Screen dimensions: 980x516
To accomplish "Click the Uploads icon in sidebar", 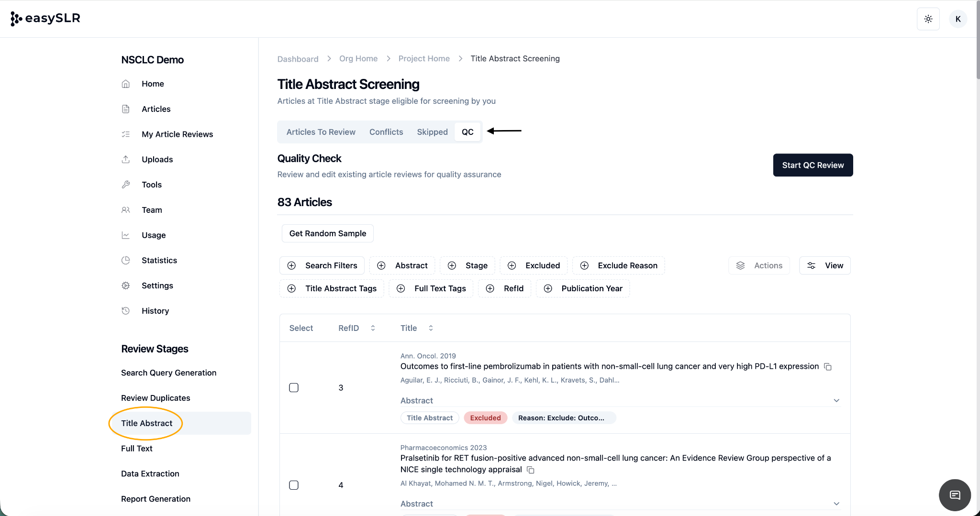I will [126, 159].
